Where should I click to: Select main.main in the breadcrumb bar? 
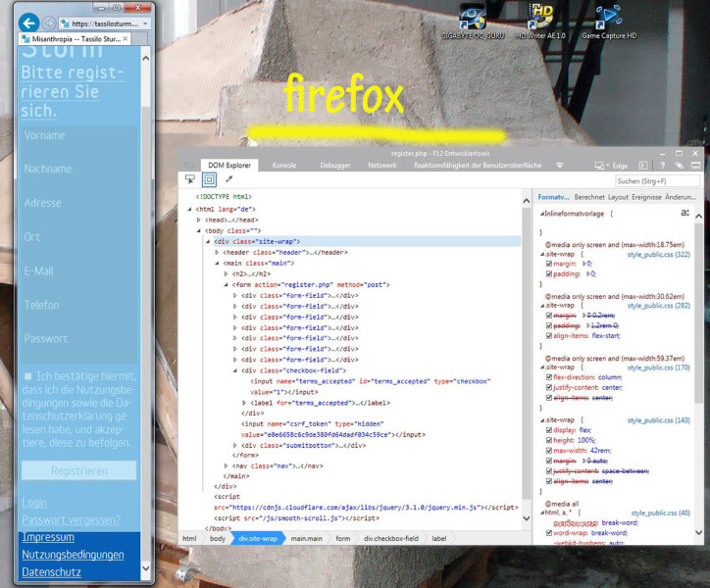click(x=307, y=539)
